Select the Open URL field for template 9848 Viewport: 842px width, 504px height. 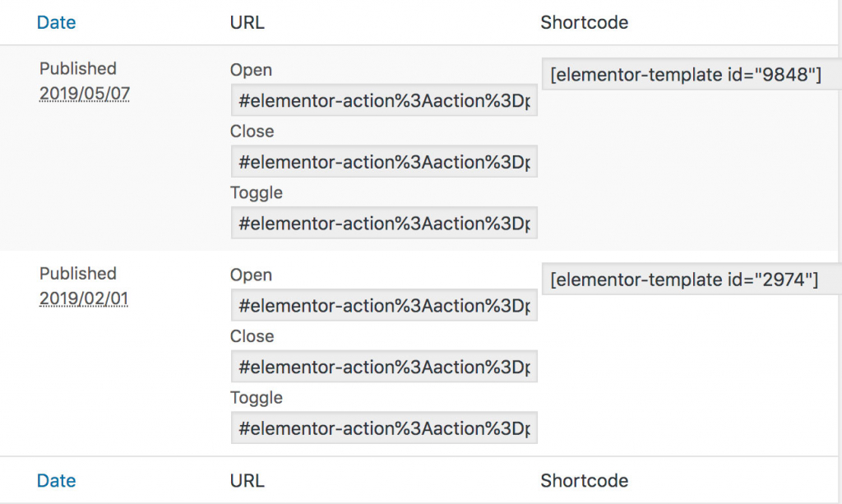point(384,99)
